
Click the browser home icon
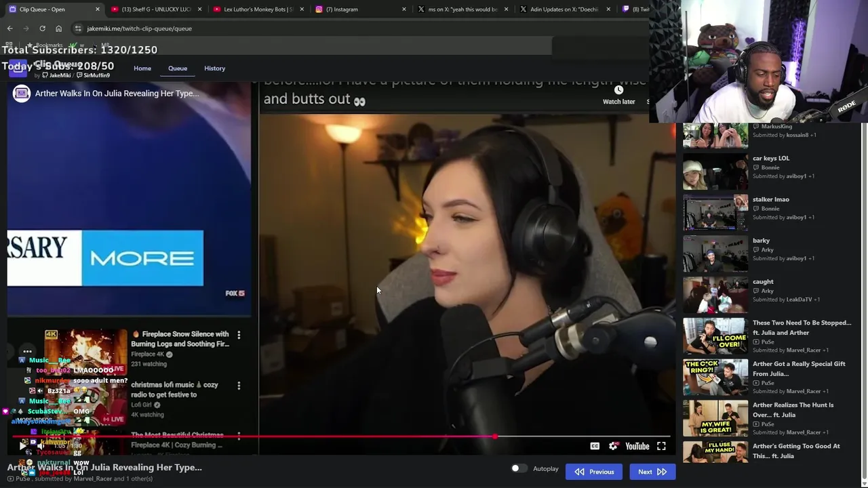[x=58, y=28]
